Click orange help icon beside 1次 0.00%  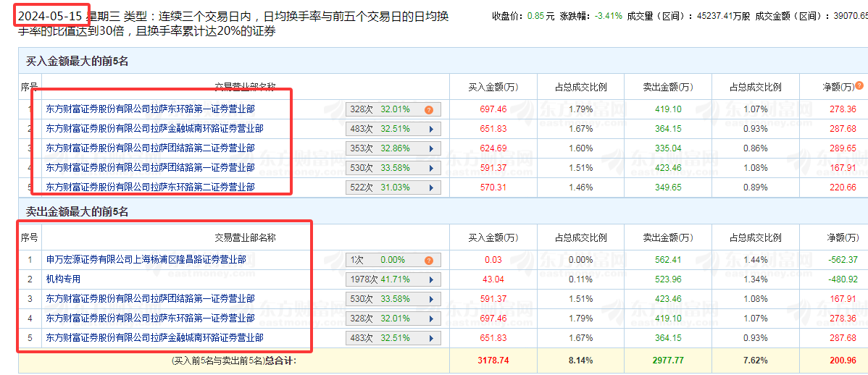click(x=428, y=260)
